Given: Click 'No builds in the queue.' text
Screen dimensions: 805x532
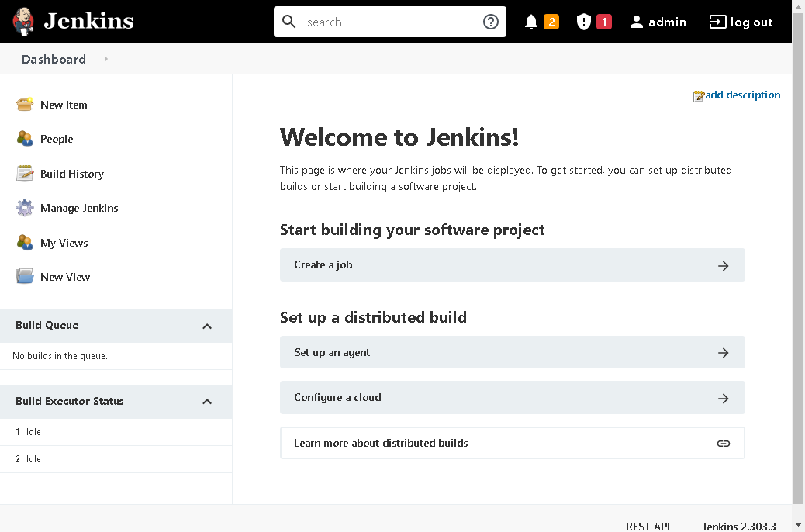Looking at the screenshot, I should pyautogui.click(x=60, y=356).
